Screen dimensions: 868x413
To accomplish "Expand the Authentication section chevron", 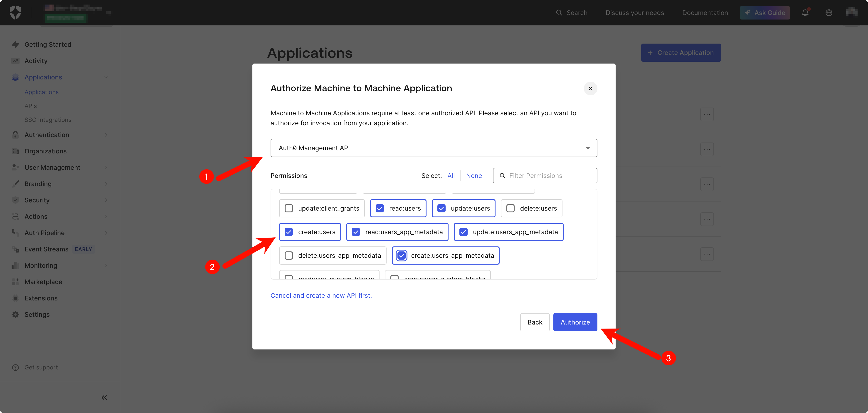I will tap(106, 135).
